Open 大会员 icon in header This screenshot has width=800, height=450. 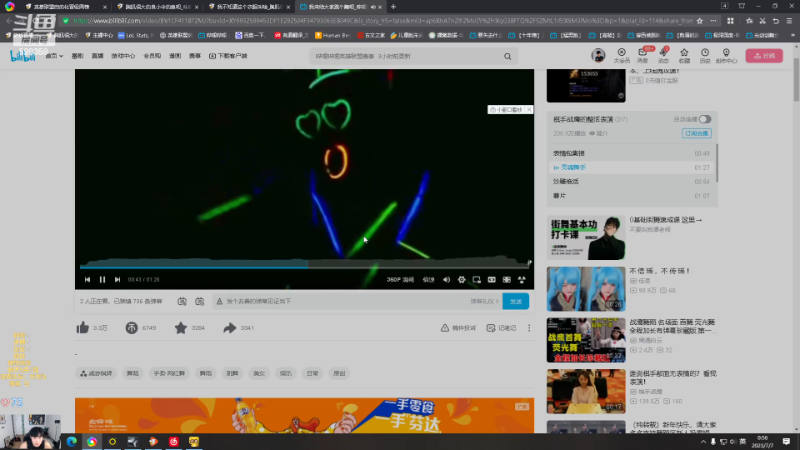point(621,56)
